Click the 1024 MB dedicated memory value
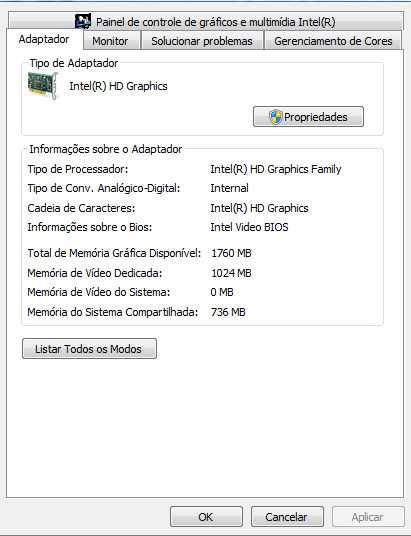This screenshot has width=411, height=536. point(231,273)
